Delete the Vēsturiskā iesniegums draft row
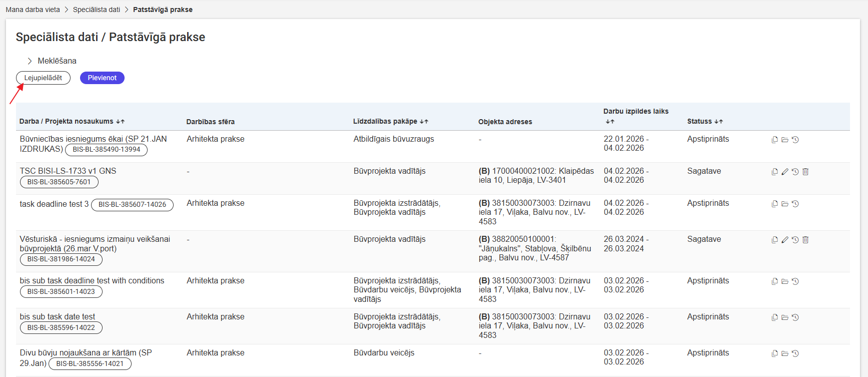The width and height of the screenshot is (868, 377). 805,240
